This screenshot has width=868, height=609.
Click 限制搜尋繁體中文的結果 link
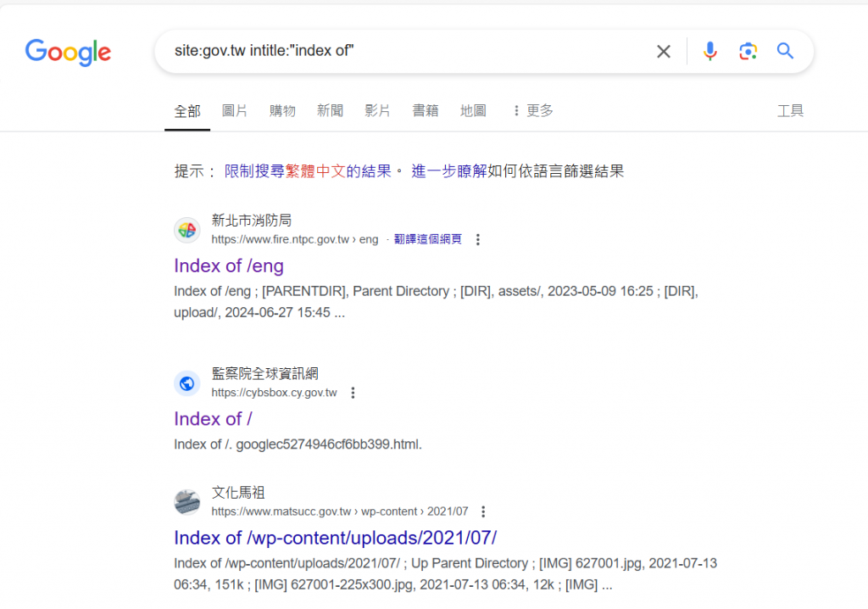click(x=308, y=170)
